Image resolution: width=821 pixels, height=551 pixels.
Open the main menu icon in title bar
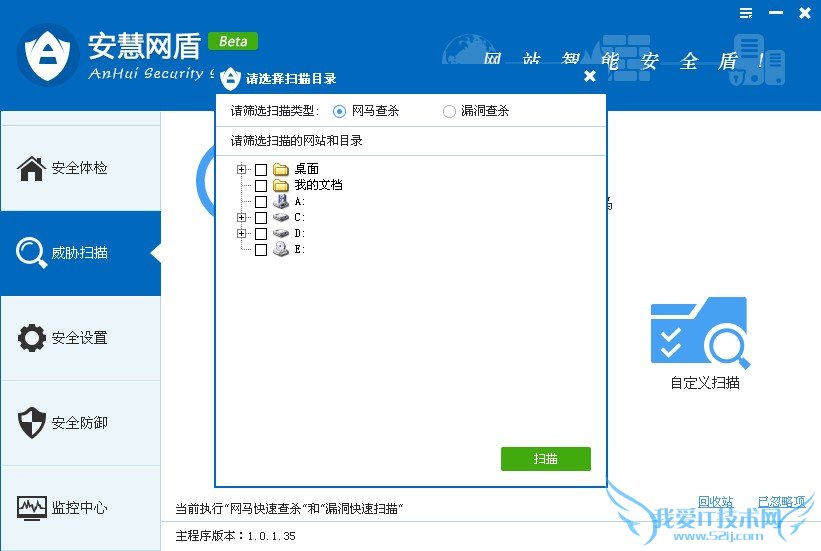tap(746, 13)
